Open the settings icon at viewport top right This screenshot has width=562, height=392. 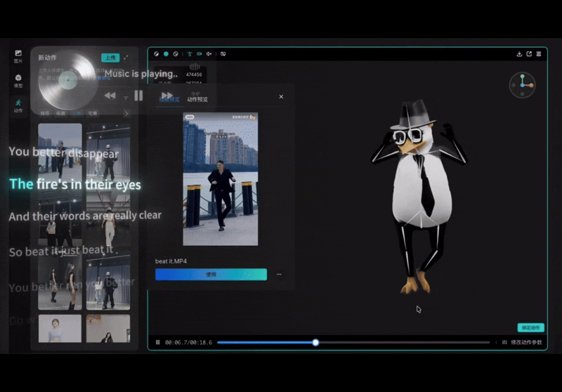tap(539, 54)
